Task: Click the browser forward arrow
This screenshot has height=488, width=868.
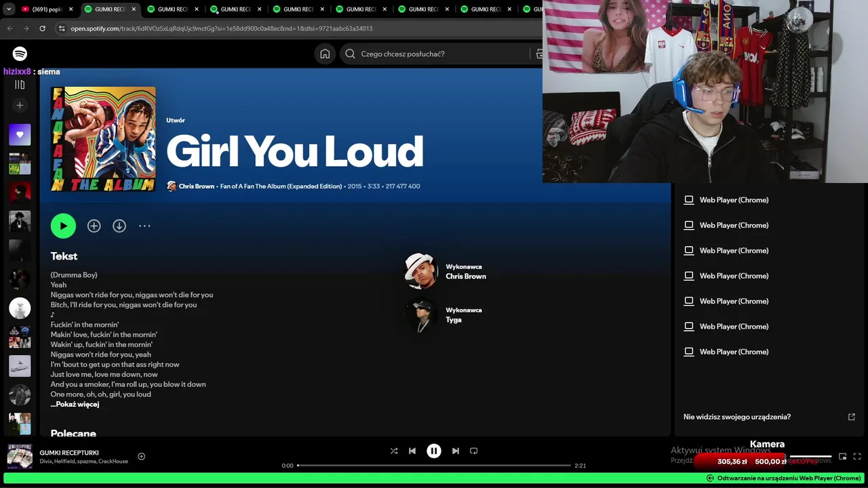Action: (x=26, y=28)
